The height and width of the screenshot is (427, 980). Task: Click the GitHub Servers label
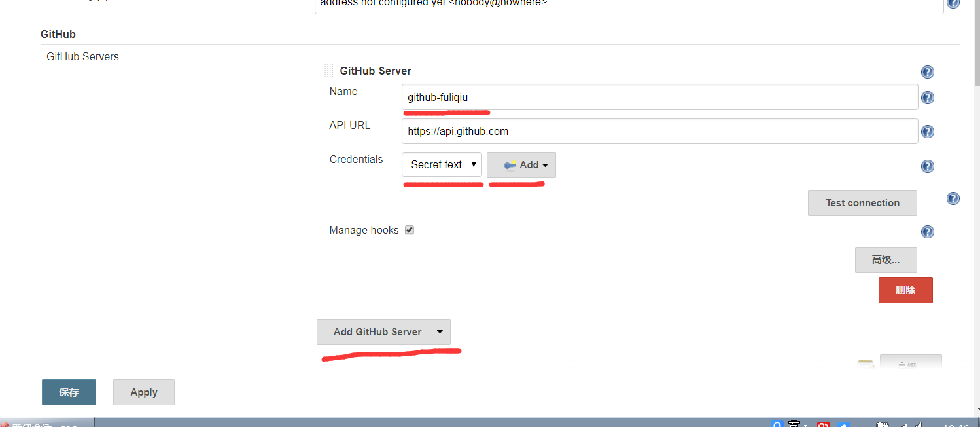[82, 57]
